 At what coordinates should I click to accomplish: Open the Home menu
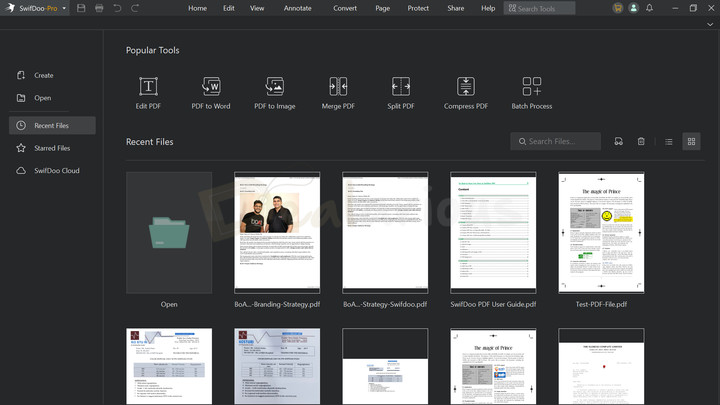197,8
